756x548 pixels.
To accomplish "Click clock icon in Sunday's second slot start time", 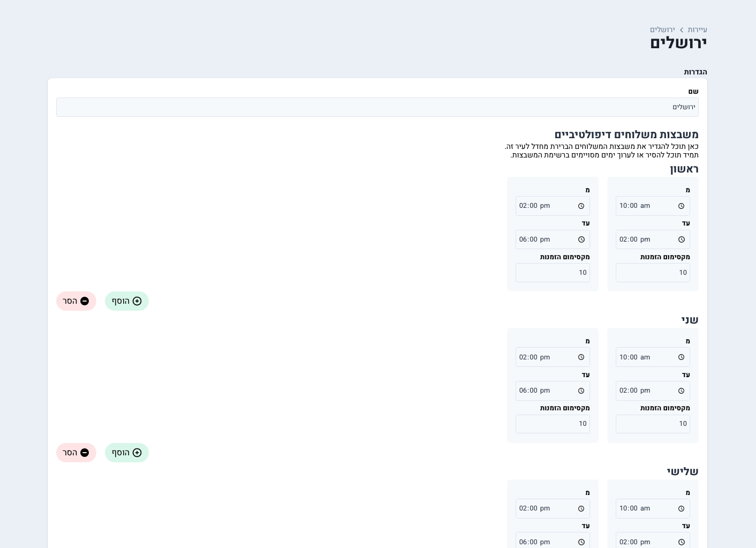I will [x=581, y=206].
